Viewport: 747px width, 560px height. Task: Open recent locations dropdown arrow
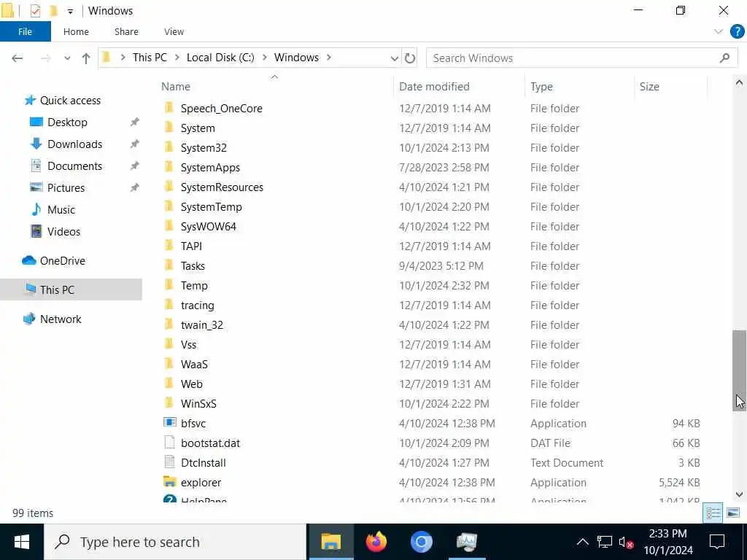pyautogui.click(x=67, y=58)
